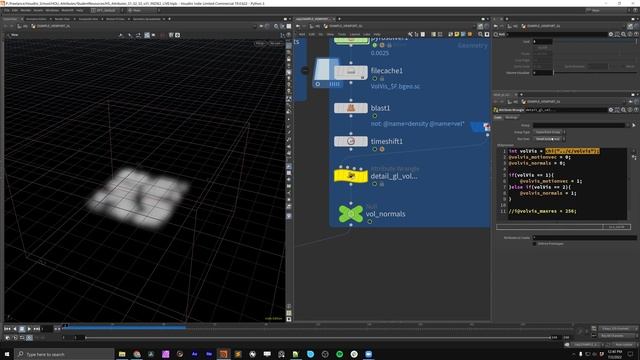640x360 pixels.
Task: Click the magnifier icon in the scene view path bar
Action: pyautogui.click(x=276, y=26)
